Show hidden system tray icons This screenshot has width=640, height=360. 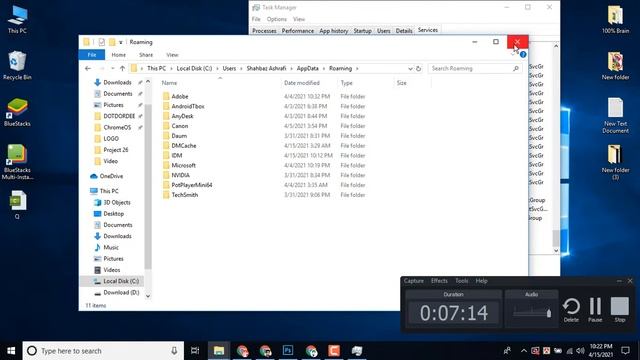[x=524, y=351]
